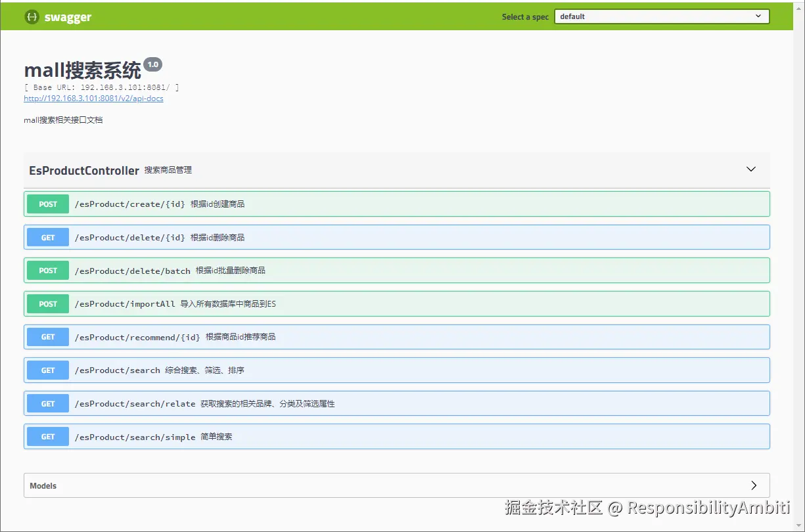Click the 综合搜索、筛选、排序 description
This screenshot has height=532, width=805.
click(x=204, y=370)
